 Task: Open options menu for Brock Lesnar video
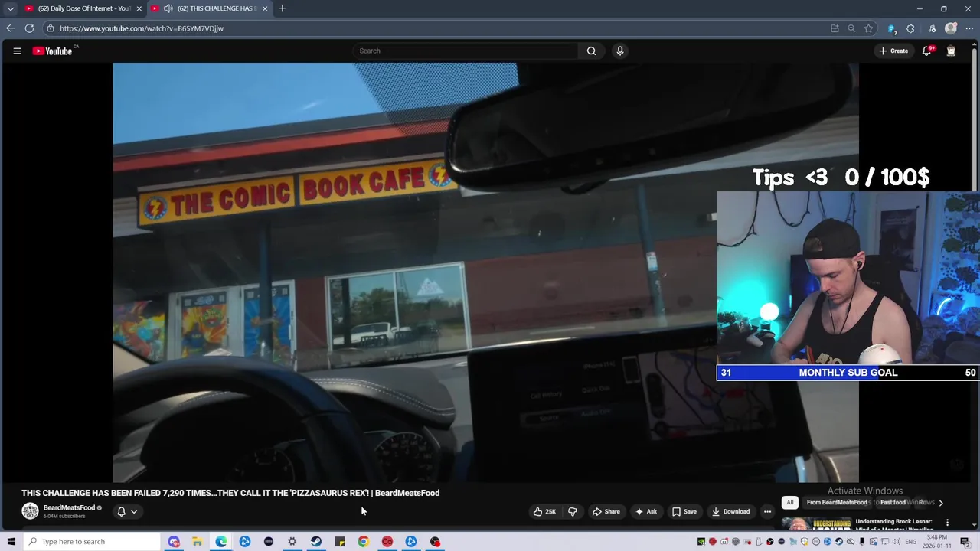(x=947, y=523)
